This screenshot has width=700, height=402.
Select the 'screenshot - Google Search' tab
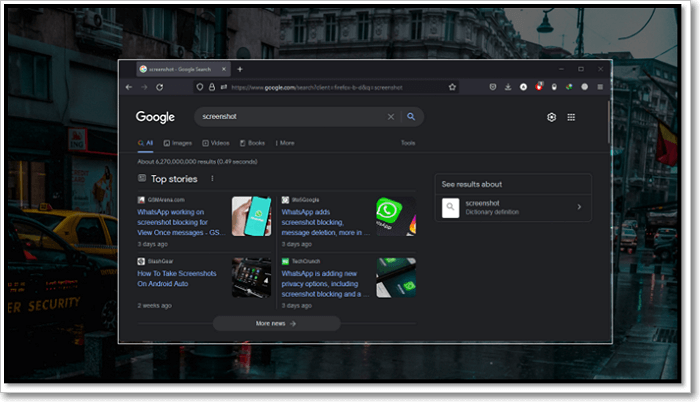(x=183, y=69)
